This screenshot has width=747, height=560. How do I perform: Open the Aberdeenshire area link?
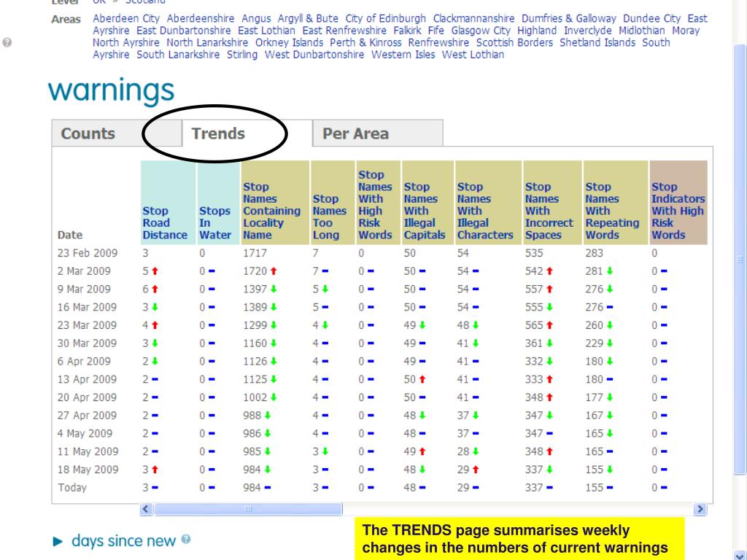coord(201,18)
